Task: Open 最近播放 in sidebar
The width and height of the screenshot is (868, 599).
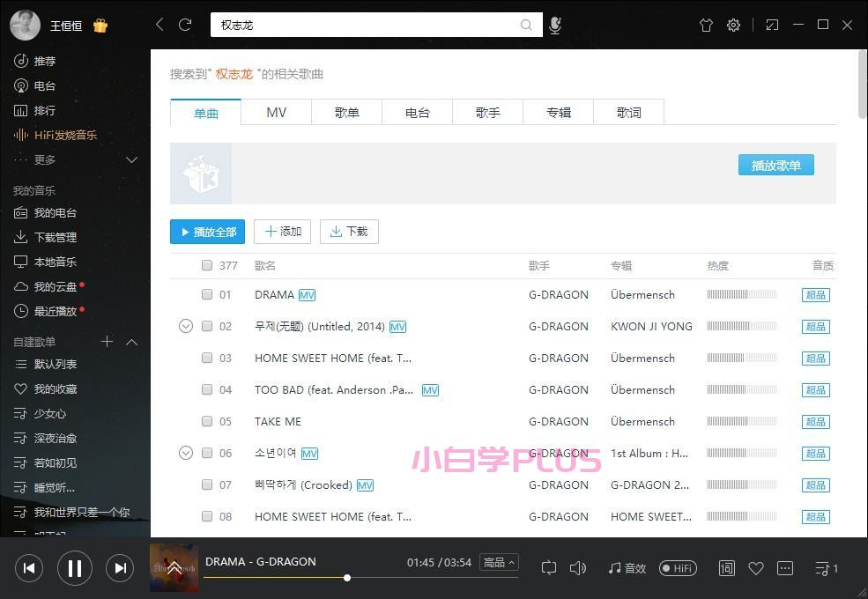Action: tap(45, 311)
